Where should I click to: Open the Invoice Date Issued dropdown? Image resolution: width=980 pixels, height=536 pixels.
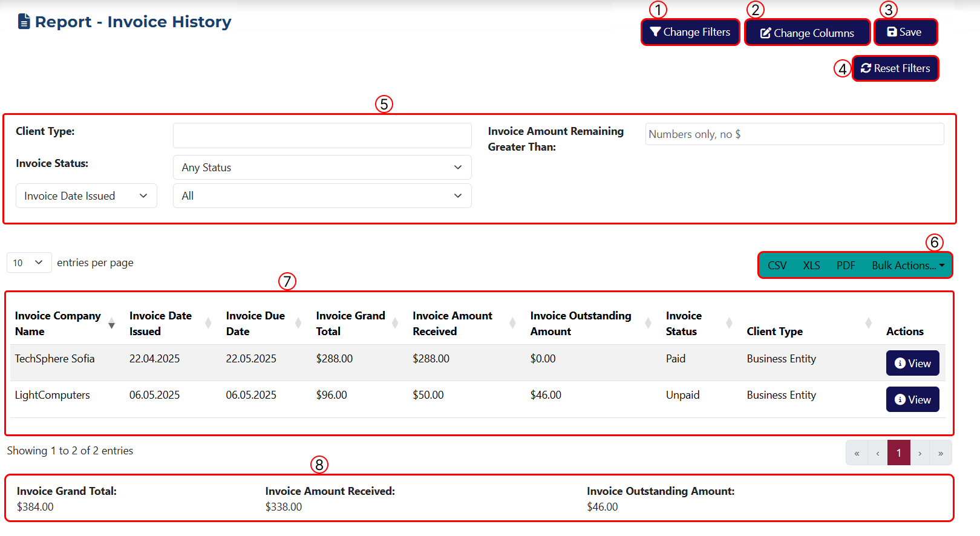[87, 196]
